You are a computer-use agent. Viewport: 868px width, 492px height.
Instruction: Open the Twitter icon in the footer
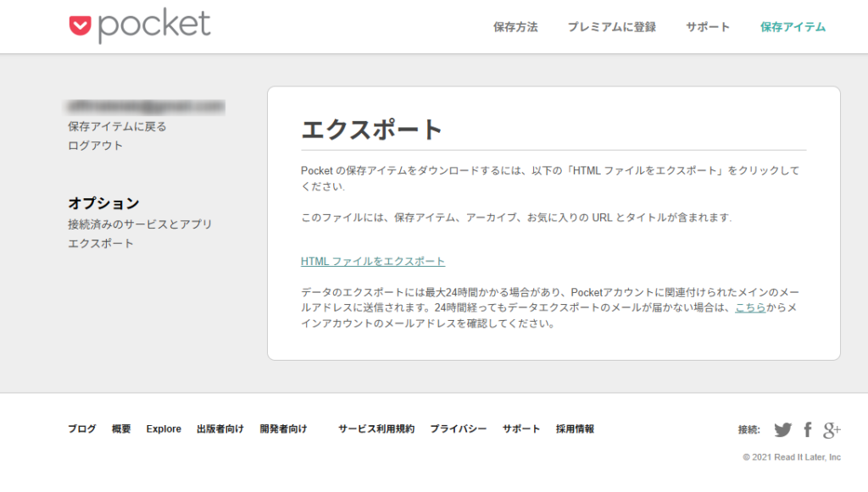[782, 429]
